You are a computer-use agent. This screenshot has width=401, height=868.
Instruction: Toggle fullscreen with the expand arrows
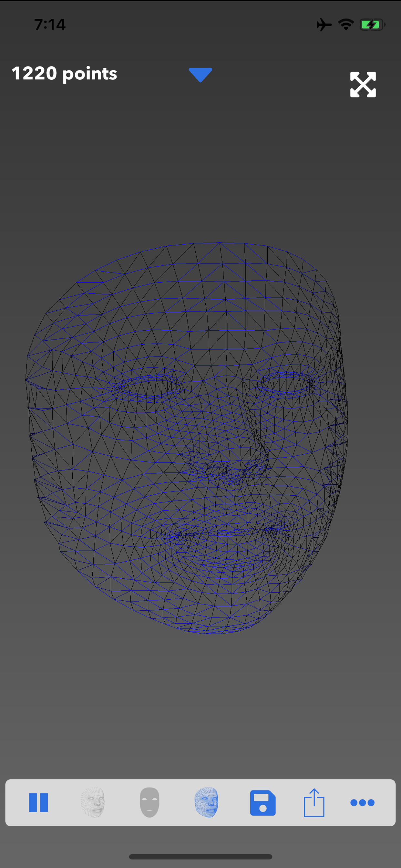pos(363,85)
